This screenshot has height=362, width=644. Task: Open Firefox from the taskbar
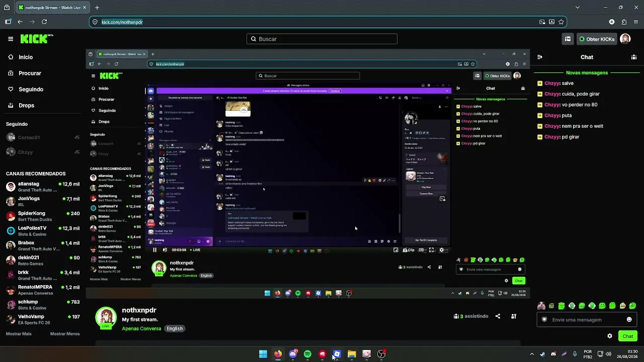pyautogui.click(x=278, y=354)
